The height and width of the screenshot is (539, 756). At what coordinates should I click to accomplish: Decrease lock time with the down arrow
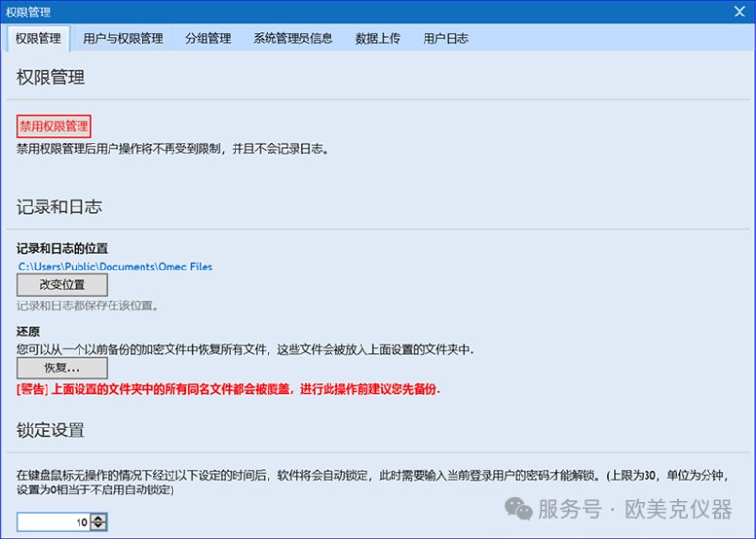[x=98, y=527]
